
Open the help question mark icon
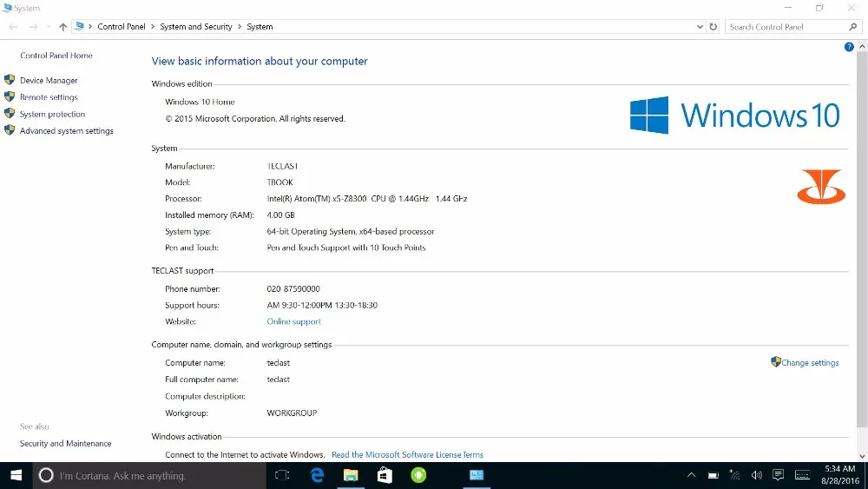click(x=849, y=47)
